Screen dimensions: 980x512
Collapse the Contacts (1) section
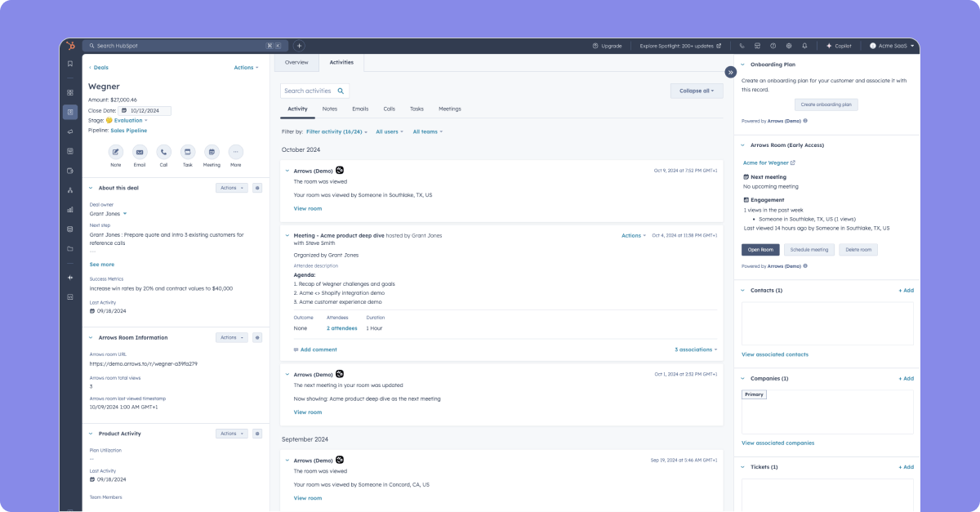point(742,290)
